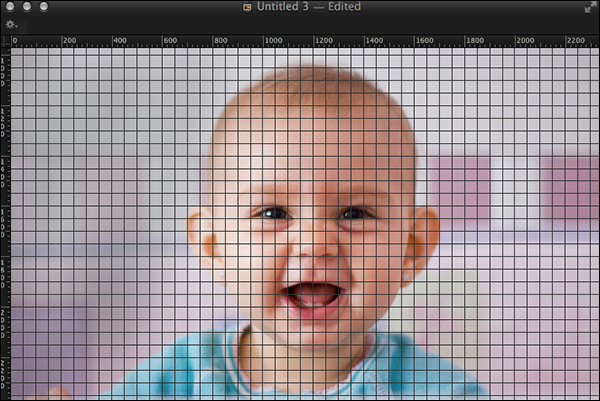Click the 1600 mark on the vertical ruler

[3, 223]
